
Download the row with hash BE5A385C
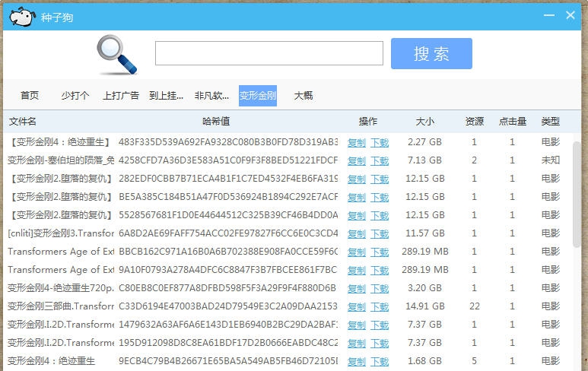(380, 197)
